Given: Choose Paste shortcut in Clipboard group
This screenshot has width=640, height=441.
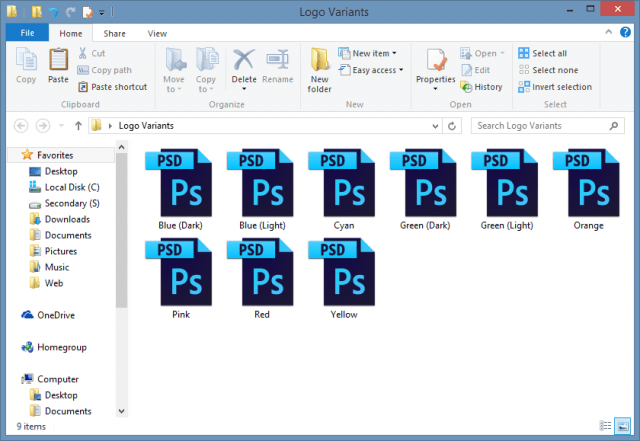Looking at the screenshot, I should pyautogui.click(x=112, y=87).
